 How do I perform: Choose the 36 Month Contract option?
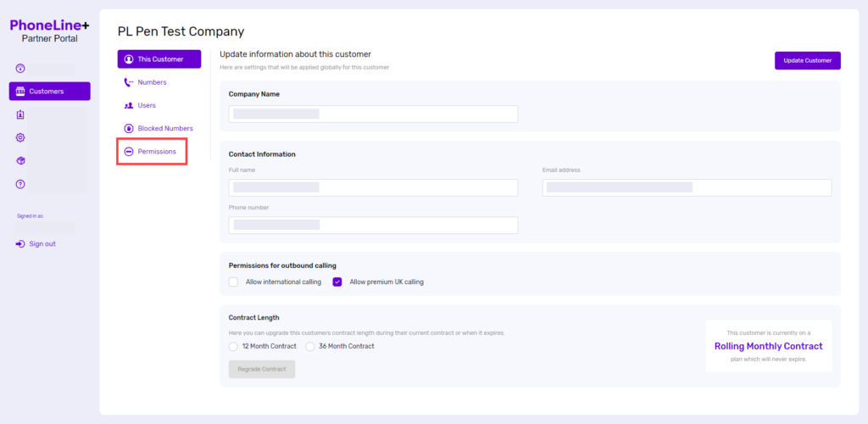tap(310, 346)
